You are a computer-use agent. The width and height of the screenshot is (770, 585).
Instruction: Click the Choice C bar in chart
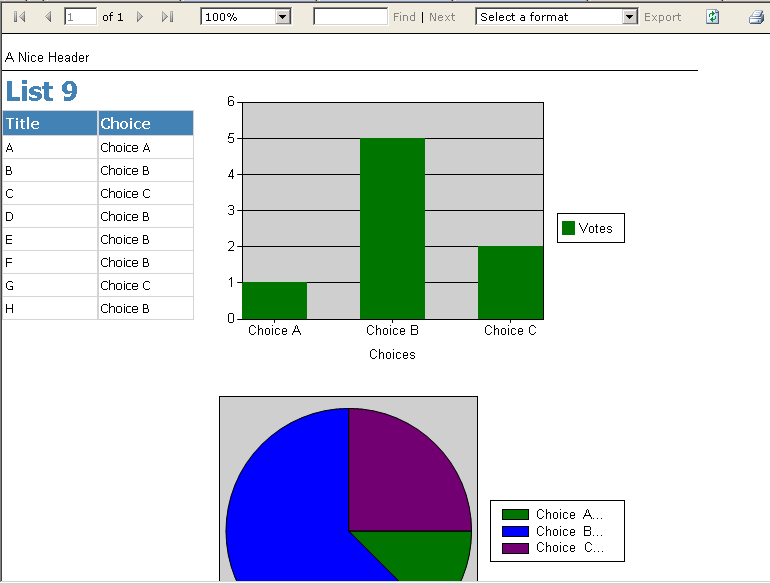point(510,282)
